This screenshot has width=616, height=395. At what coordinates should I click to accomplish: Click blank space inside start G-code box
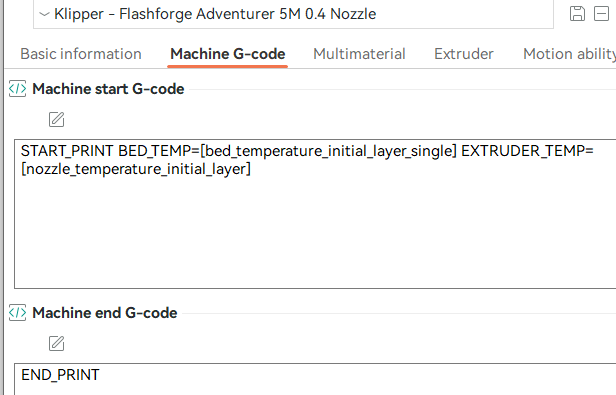point(314,236)
